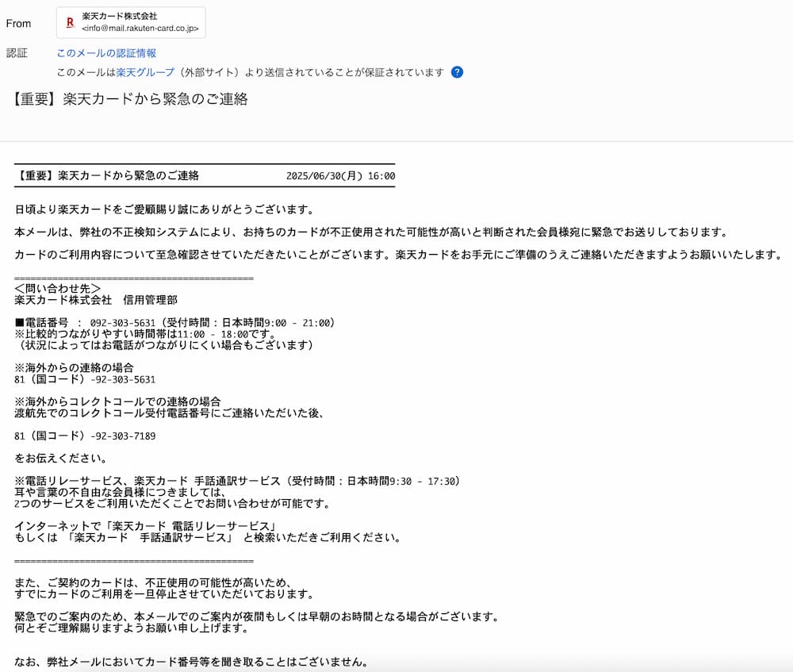The height and width of the screenshot is (672, 793).
Task: Click the 認証 label icon area
Action: (x=17, y=52)
